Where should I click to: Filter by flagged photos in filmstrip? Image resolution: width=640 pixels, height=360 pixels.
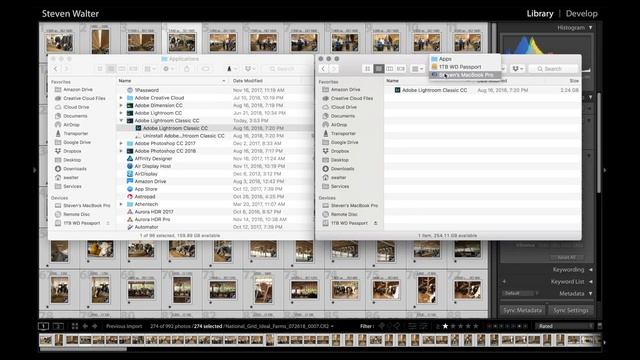pyautogui.click(x=382, y=326)
